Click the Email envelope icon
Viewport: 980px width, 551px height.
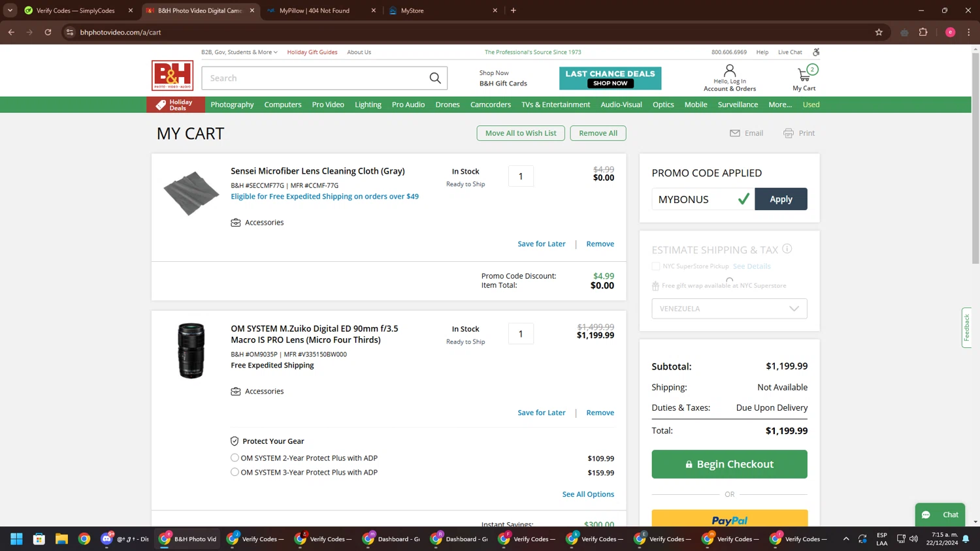click(735, 133)
